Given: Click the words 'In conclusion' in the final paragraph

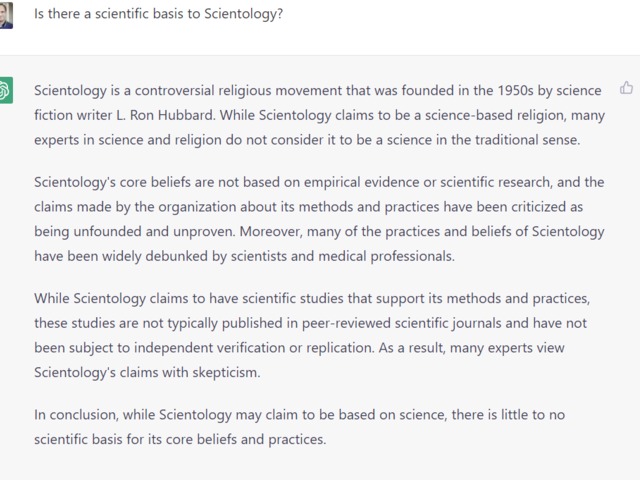Looking at the screenshot, I should click(76, 415).
